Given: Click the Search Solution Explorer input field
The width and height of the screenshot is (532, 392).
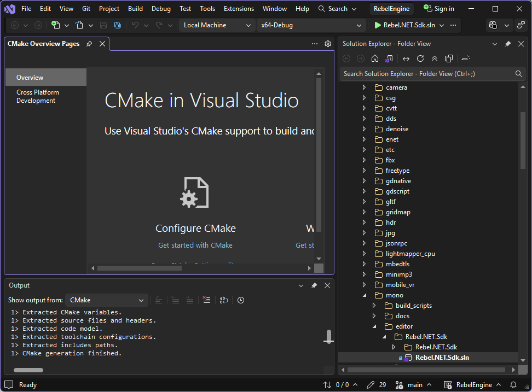Looking at the screenshot, I should pos(428,74).
